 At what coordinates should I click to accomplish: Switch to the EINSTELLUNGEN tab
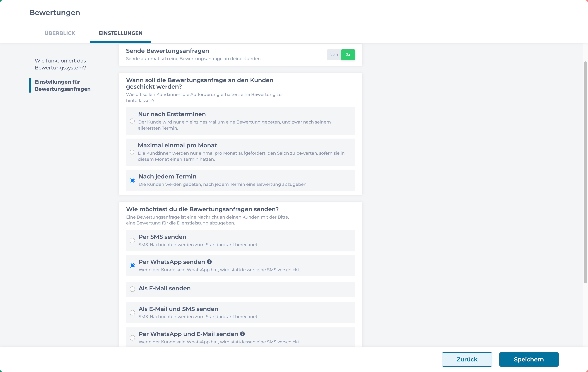[x=121, y=33]
